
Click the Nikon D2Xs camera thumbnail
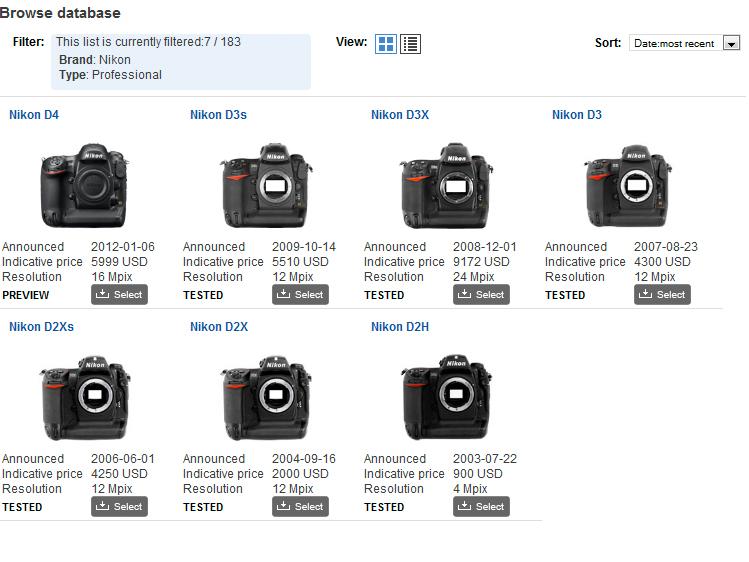pyautogui.click(x=85, y=397)
